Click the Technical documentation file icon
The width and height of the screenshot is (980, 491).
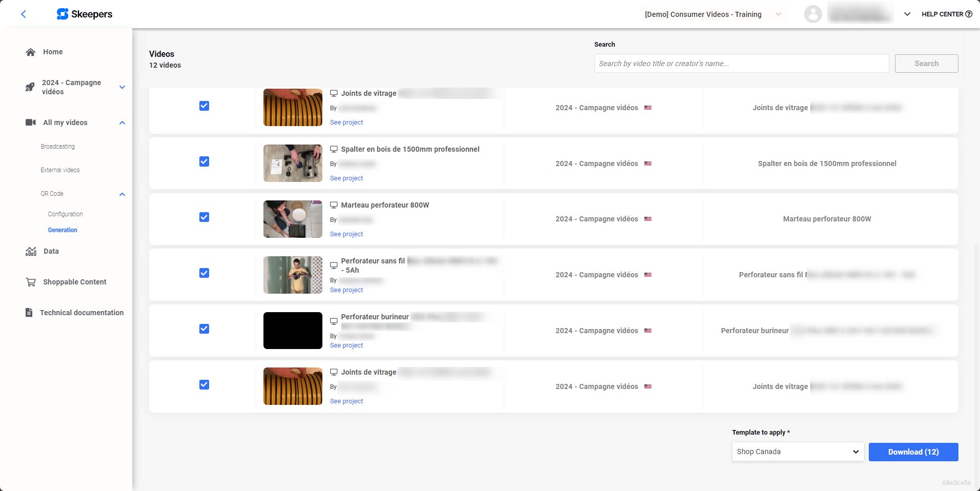[x=29, y=313]
